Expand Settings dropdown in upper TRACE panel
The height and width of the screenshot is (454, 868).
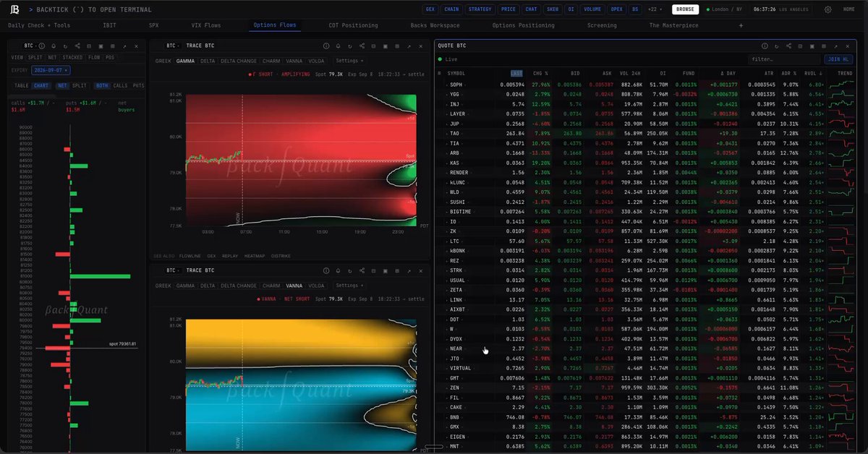pyautogui.click(x=350, y=61)
